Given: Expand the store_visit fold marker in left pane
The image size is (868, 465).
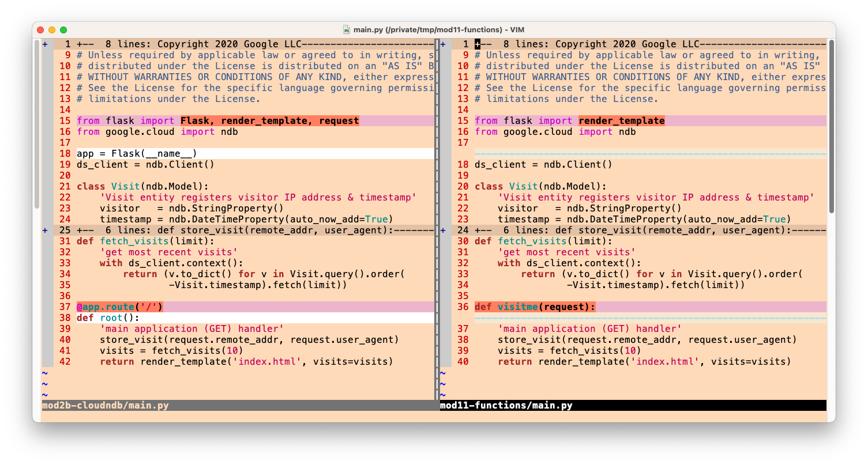Looking at the screenshot, I should pyautogui.click(x=45, y=230).
